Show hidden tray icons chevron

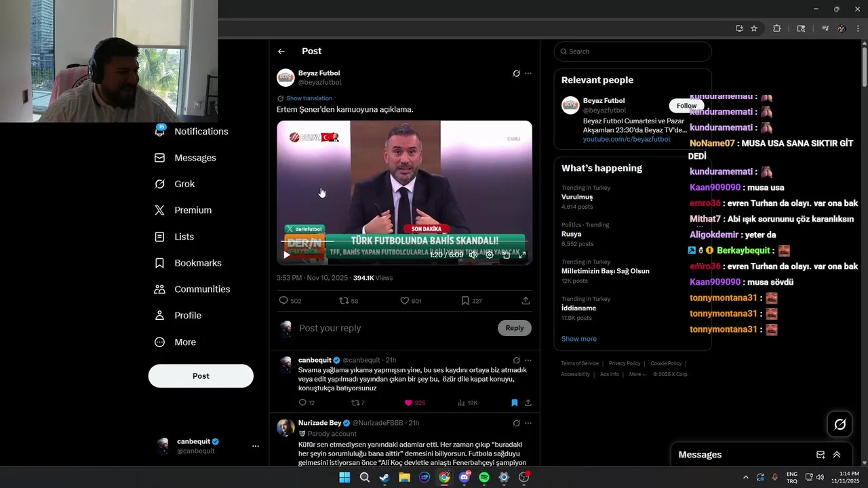coord(746,477)
